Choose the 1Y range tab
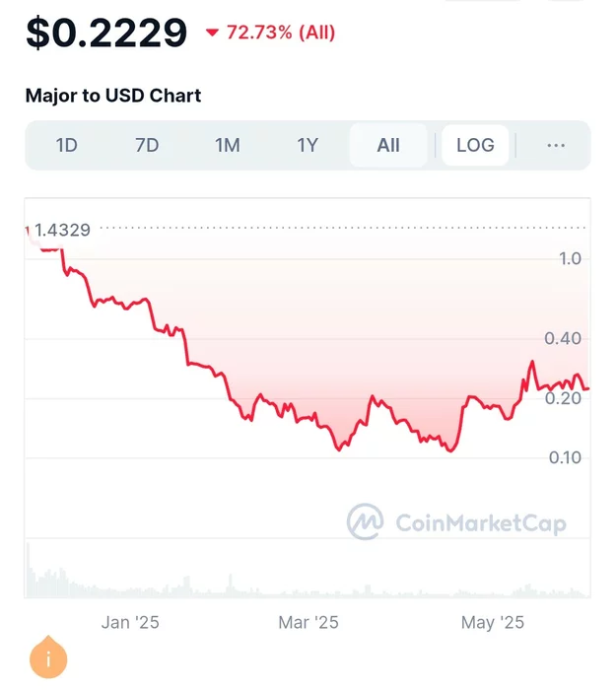 coord(308,146)
